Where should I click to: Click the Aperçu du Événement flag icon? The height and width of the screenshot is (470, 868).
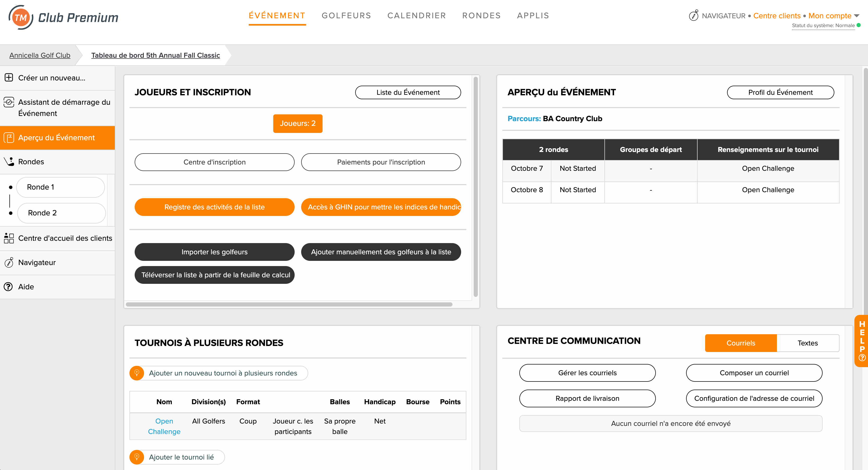click(x=9, y=138)
